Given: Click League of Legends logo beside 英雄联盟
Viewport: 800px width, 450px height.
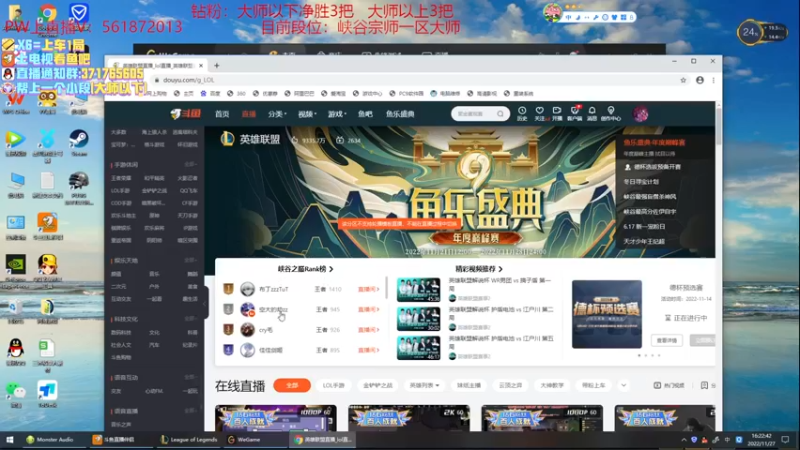Looking at the screenshot, I should pos(227,139).
